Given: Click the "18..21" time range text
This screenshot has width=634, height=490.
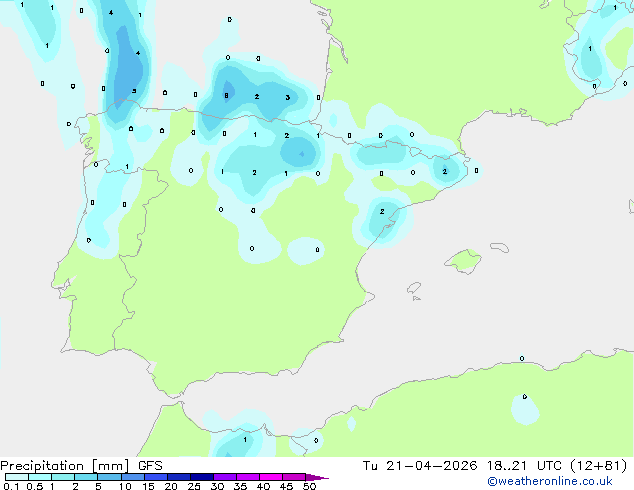Looking at the screenshot, I should pos(507,466).
